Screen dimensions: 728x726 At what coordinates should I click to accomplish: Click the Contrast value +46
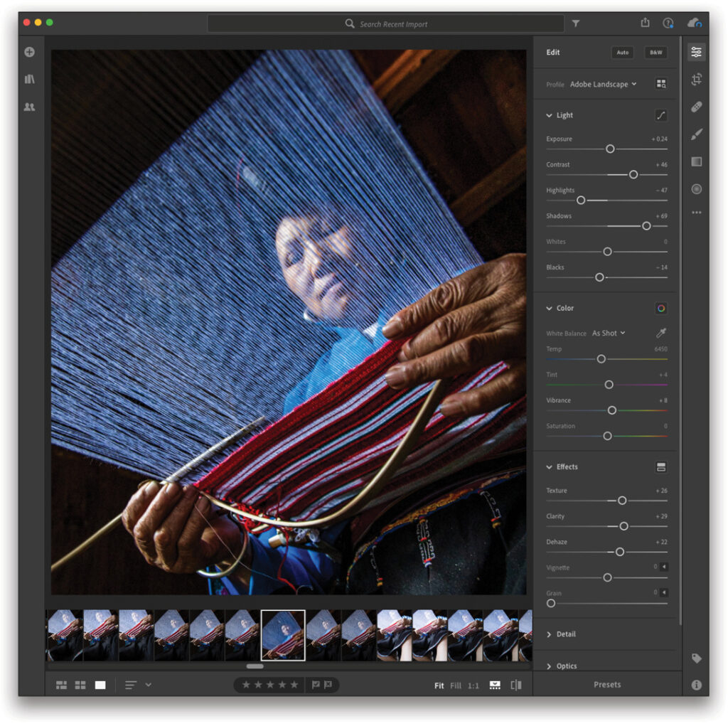[662, 165]
